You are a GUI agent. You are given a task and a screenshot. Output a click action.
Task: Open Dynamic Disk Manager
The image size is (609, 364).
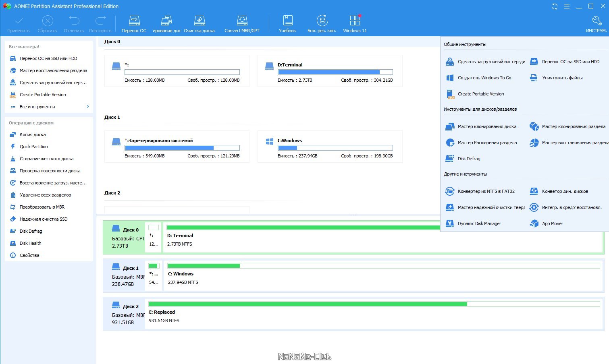tap(474, 223)
